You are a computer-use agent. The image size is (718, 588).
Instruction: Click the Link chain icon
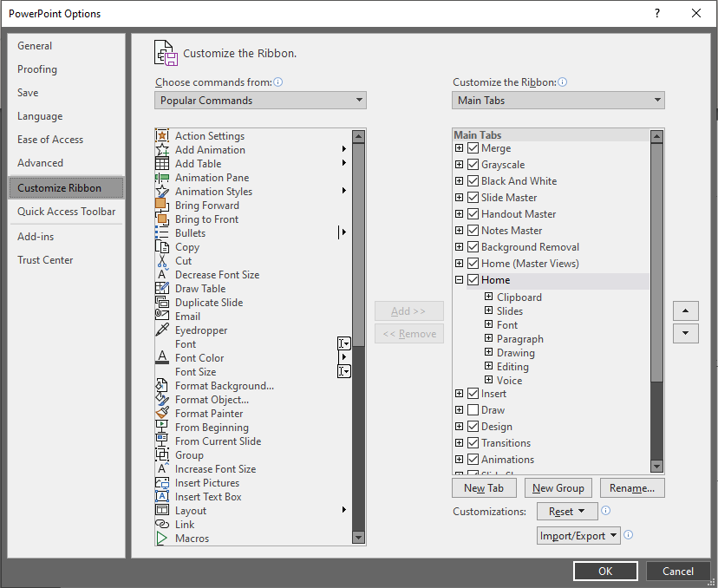162,524
